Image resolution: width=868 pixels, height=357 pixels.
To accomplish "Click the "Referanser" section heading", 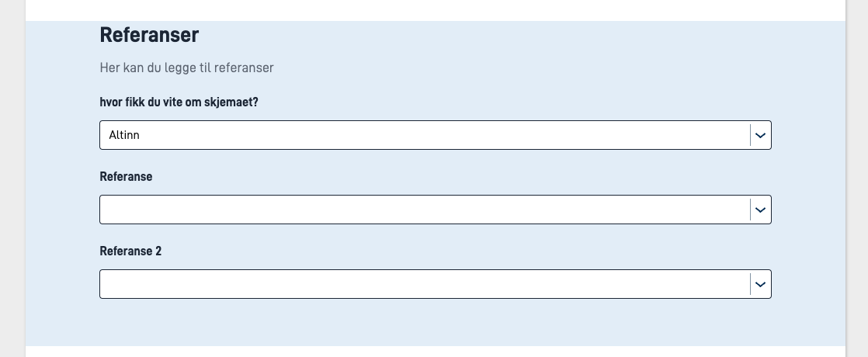I will pos(149,35).
